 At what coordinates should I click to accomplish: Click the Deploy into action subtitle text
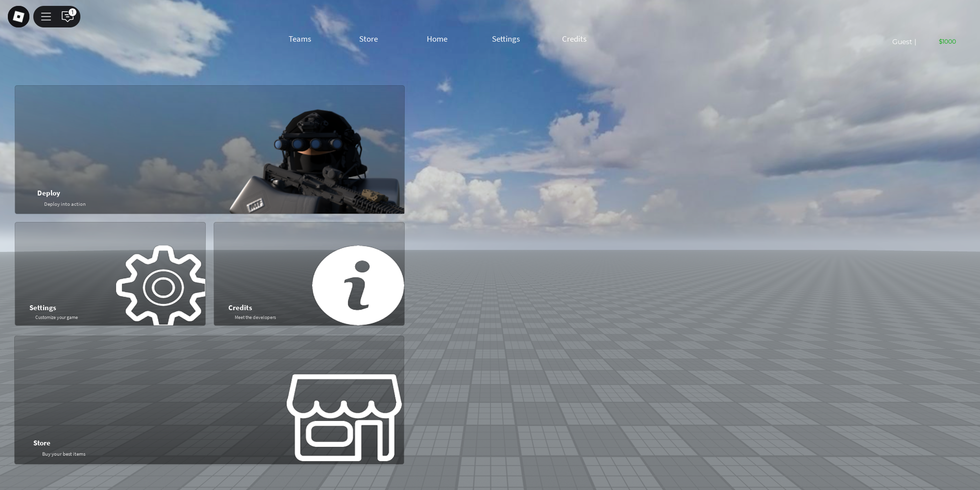click(64, 204)
